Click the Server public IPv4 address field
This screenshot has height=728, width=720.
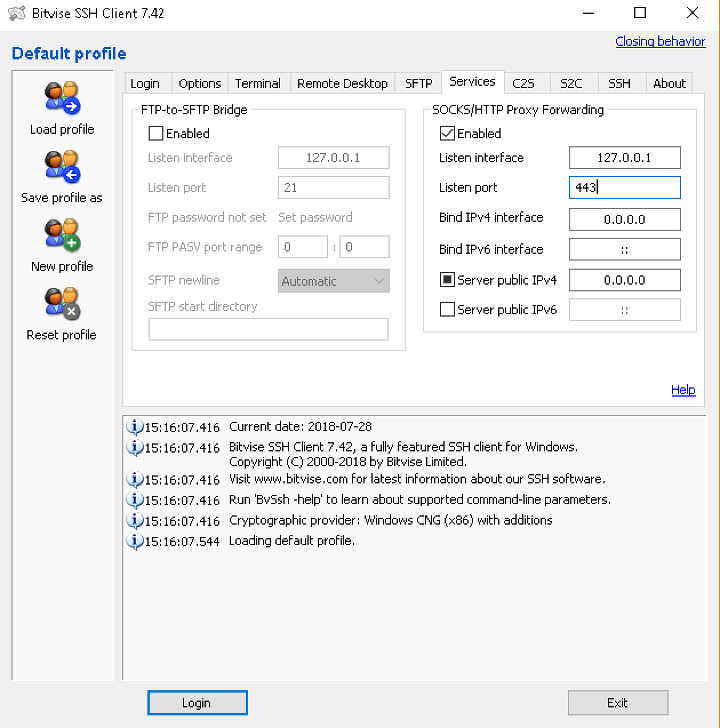(x=625, y=280)
